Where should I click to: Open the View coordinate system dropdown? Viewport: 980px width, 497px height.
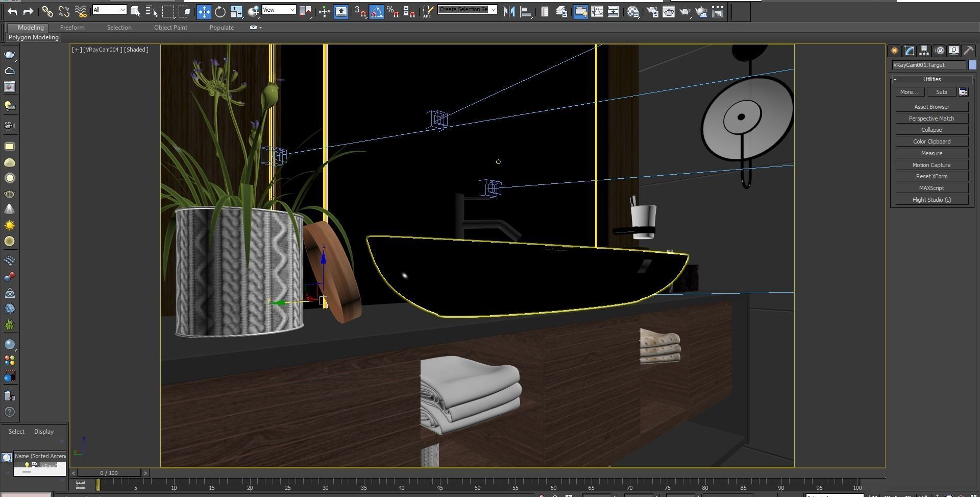click(x=279, y=10)
